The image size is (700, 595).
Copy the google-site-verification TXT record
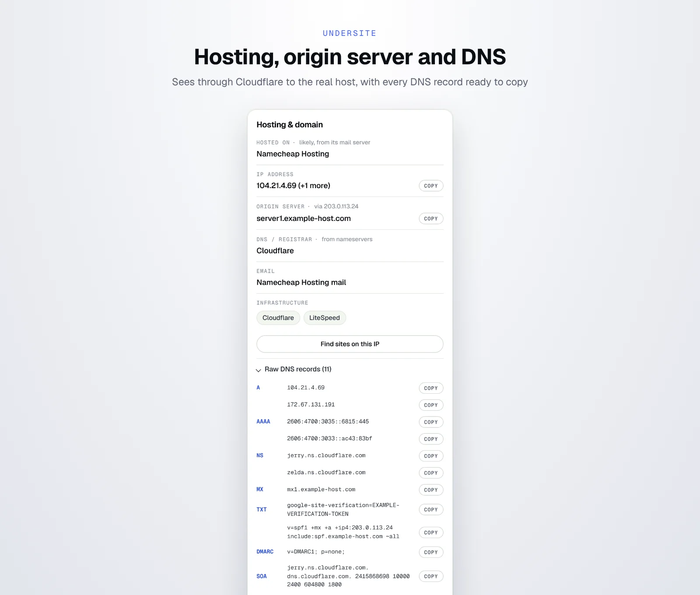point(431,510)
